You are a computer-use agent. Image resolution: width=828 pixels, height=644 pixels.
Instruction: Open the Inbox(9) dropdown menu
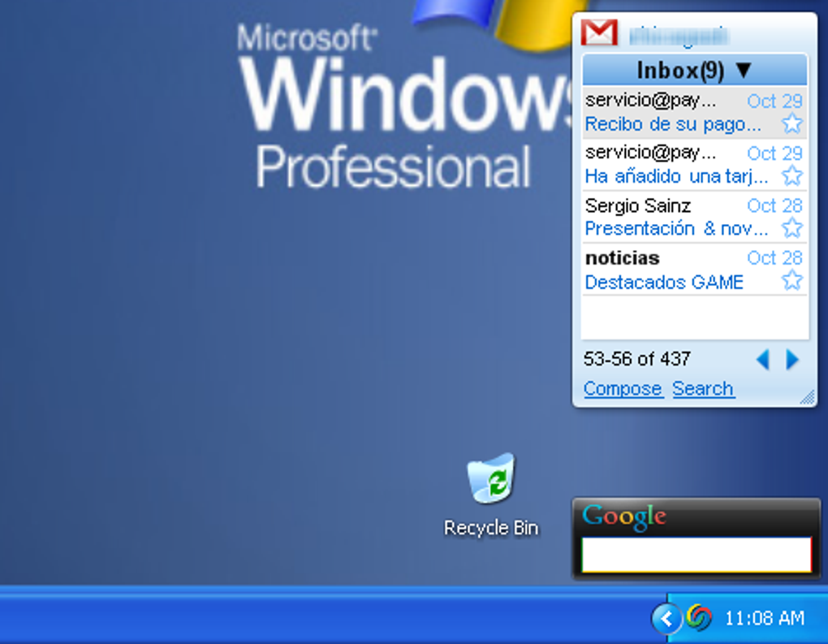coord(694,71)
